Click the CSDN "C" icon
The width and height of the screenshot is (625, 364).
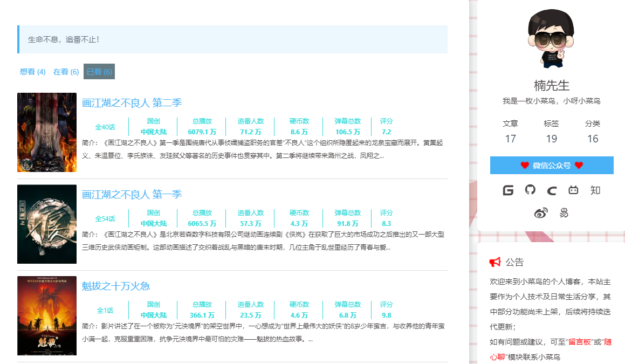click(x=552, y=190)
